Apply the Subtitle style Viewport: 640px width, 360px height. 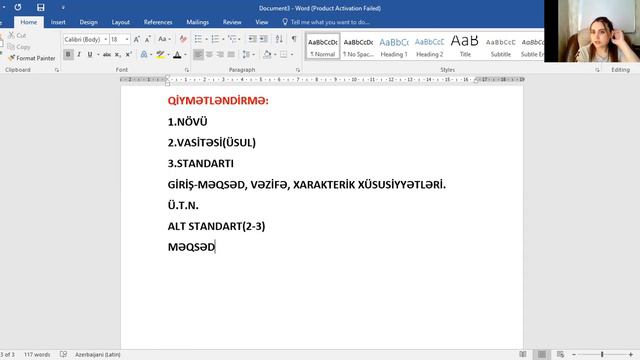click(500, 47)
